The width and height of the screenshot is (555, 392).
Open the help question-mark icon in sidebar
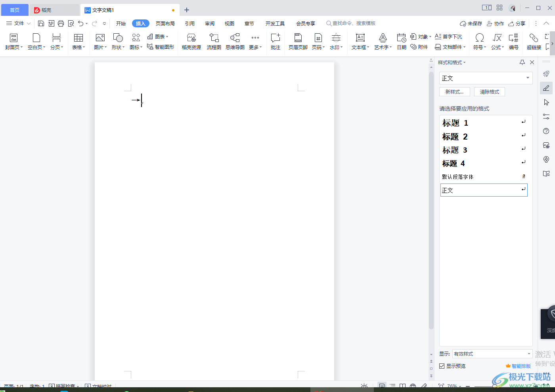[x=546, y=131]
